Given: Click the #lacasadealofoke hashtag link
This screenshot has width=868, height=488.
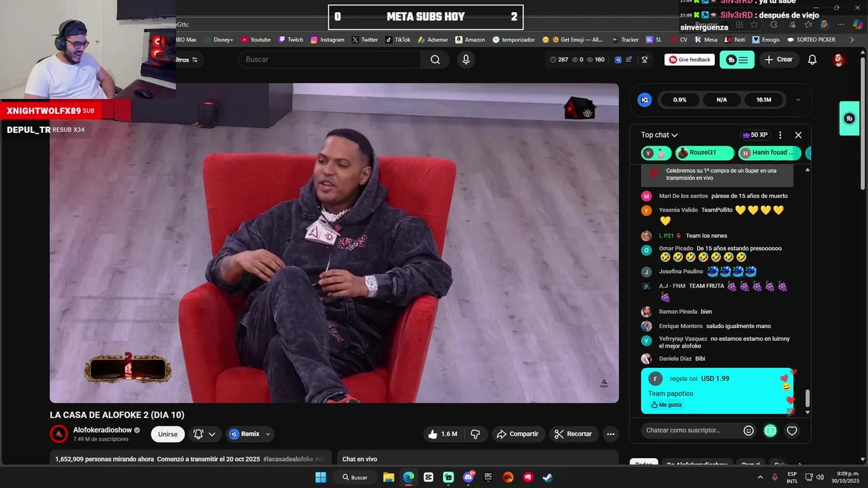Looking at the screenshot, I should (288, 459).
